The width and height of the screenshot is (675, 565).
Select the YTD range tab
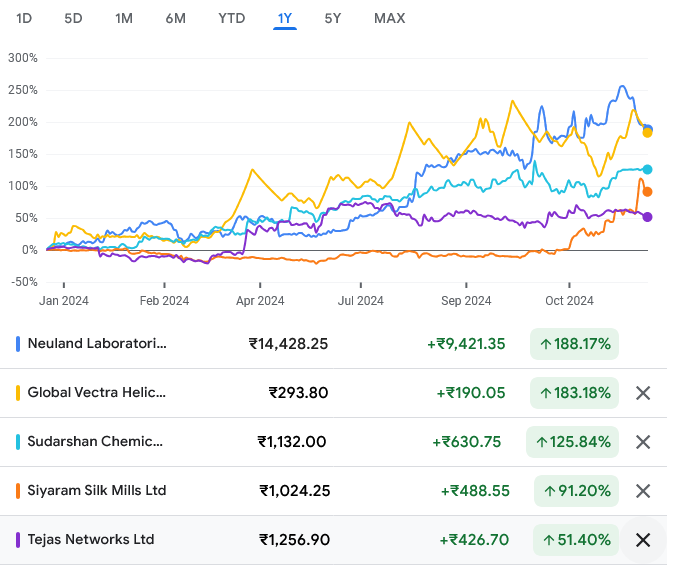pos(232,19)
